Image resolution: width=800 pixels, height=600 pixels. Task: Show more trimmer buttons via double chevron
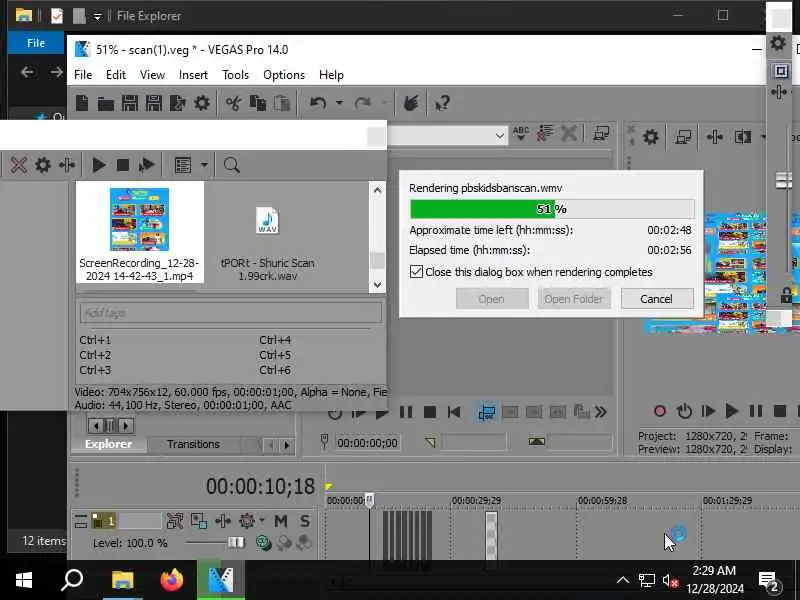601,412
